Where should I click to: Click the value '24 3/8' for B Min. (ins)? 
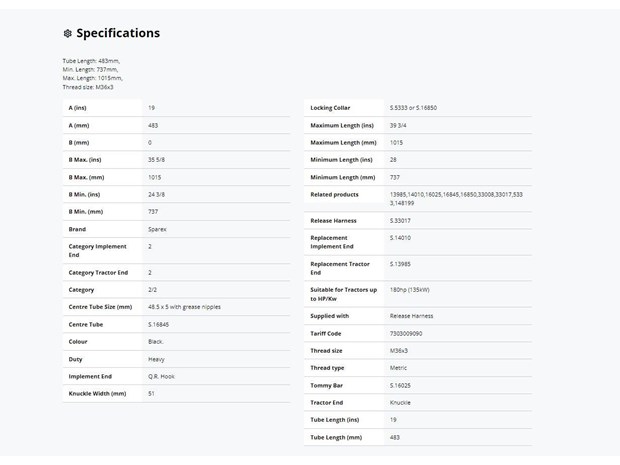coord(157,195)
